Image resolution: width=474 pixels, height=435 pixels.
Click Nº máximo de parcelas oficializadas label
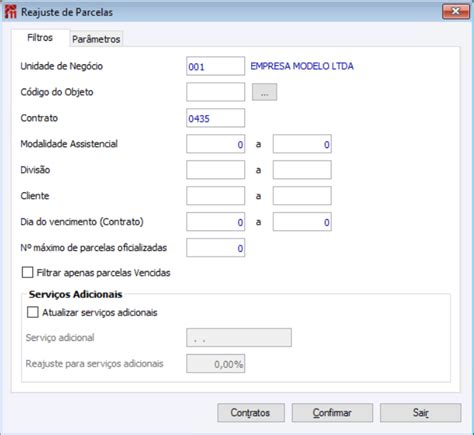93,248
